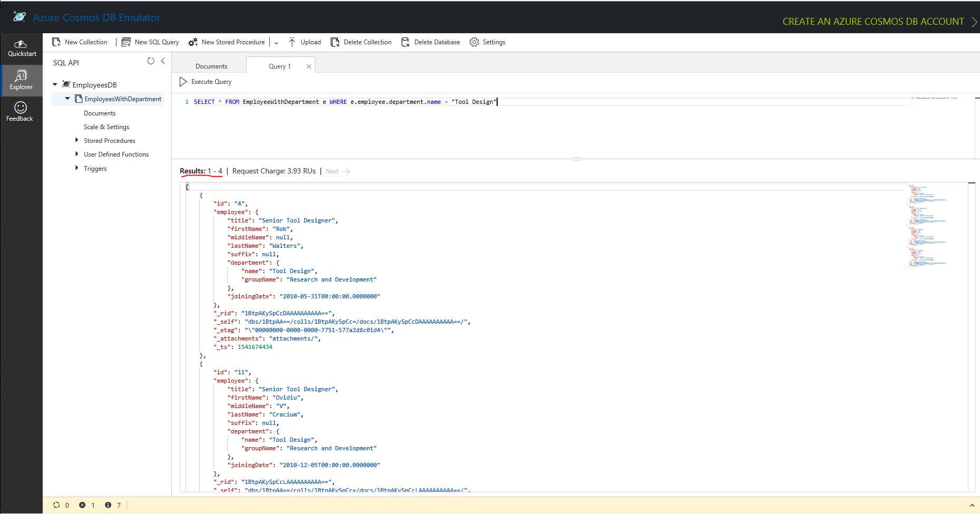Click the New Collection icon
This screenshot has width=980, height=514.
pyautogui.click(x=56, y=42)
